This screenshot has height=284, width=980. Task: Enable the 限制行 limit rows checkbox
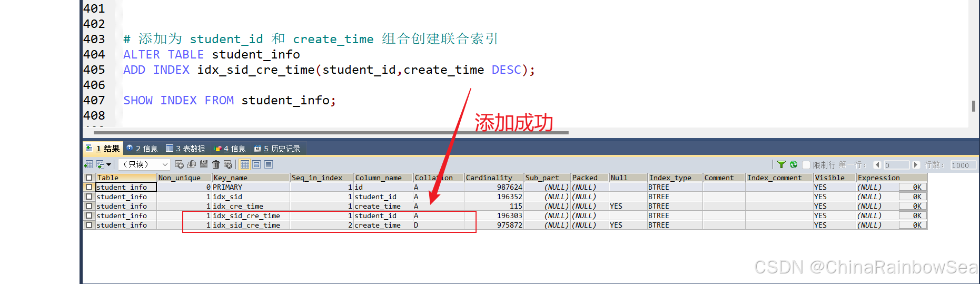pos(806,165)
